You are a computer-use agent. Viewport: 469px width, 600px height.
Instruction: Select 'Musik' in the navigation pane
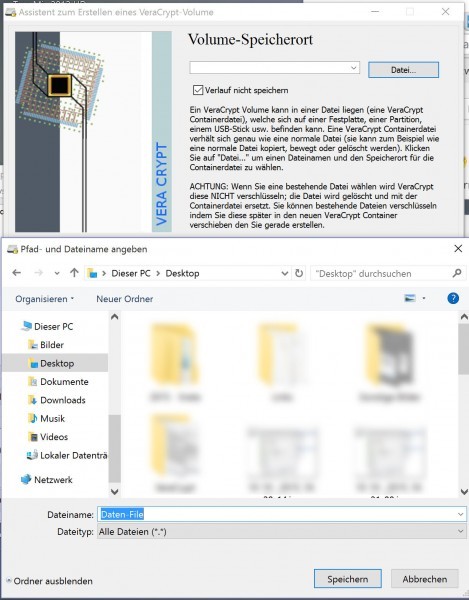tap(52, 418)
